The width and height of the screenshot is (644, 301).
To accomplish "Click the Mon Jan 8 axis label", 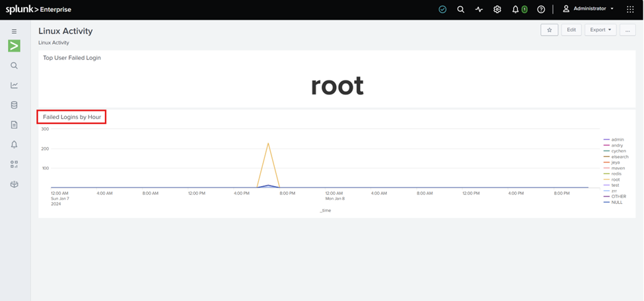I will [335, 198].
